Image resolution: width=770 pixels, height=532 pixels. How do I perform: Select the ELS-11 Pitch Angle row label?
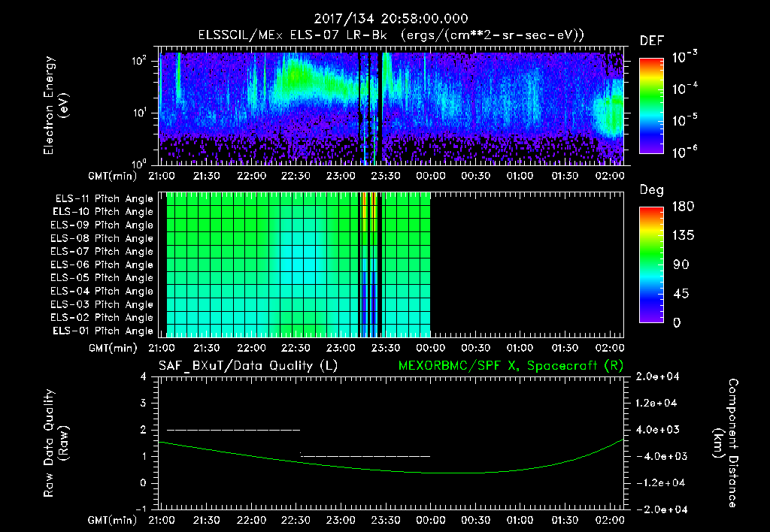point(104,199)
